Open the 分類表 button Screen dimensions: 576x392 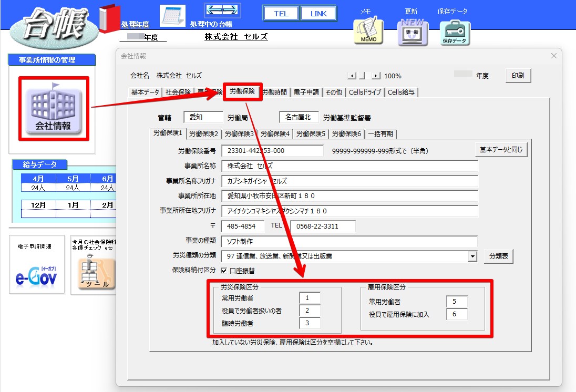pos(499,256)
